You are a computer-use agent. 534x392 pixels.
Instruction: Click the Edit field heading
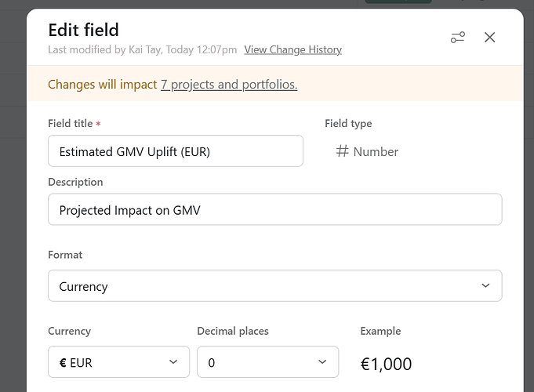click(x=83, y=30)
